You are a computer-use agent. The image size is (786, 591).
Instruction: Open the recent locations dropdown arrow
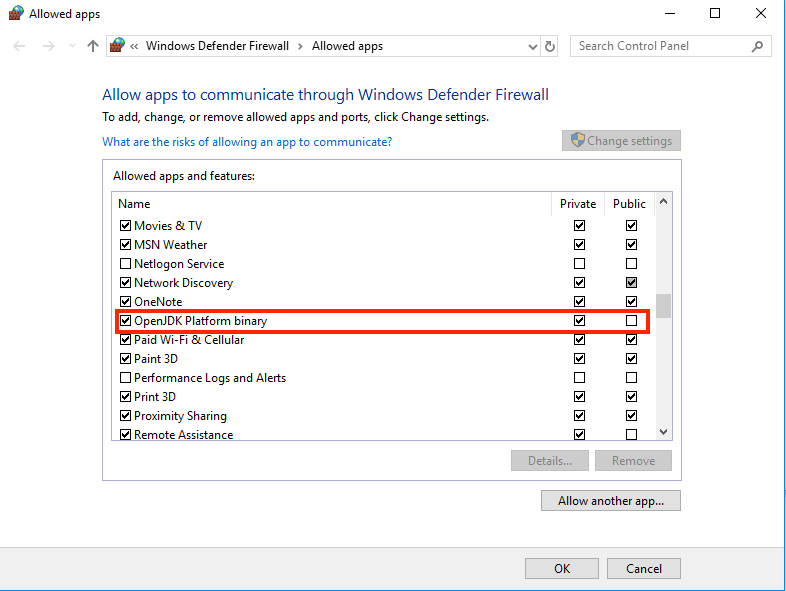click(x=72, y=46)
